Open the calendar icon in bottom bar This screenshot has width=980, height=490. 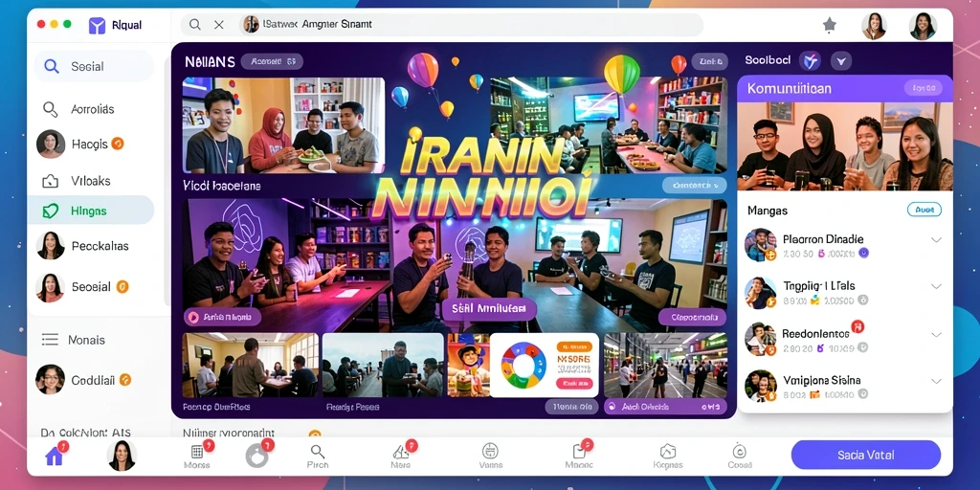197,452
